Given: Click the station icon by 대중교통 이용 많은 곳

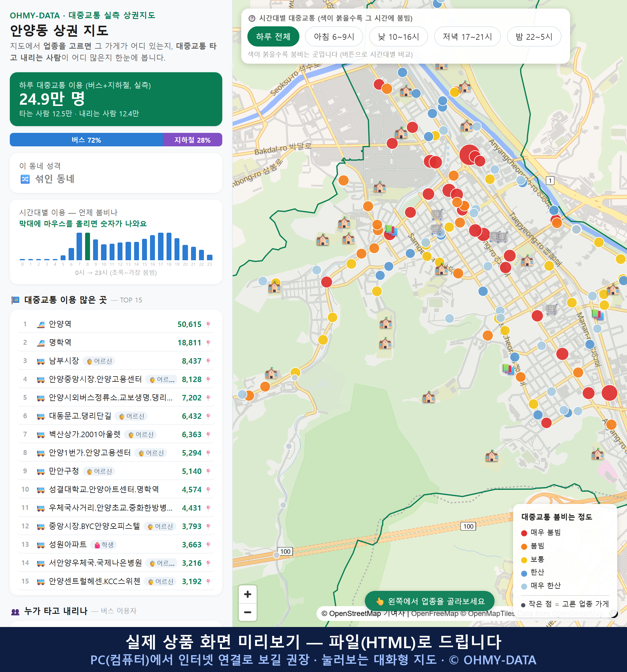Looking at the screenshot, I should pyautogui.click(x=15, y=300).
